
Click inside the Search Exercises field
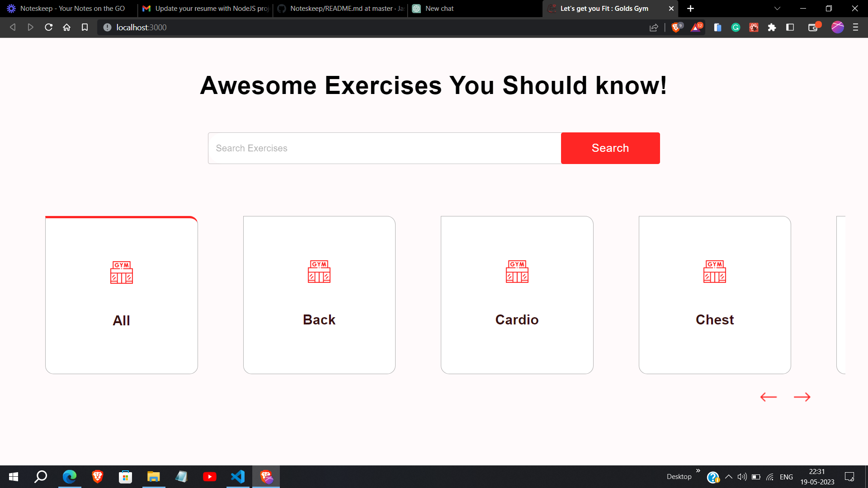384,148
